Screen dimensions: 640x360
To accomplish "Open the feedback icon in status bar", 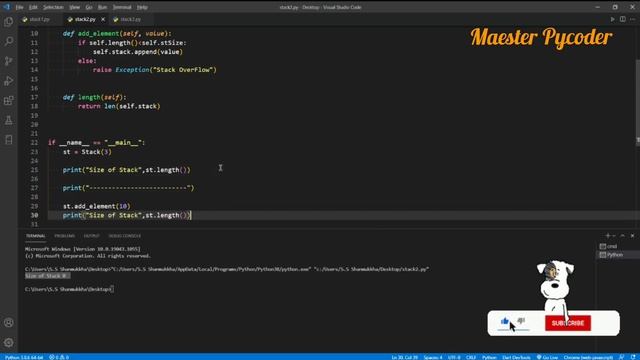I will click(621, 357).
